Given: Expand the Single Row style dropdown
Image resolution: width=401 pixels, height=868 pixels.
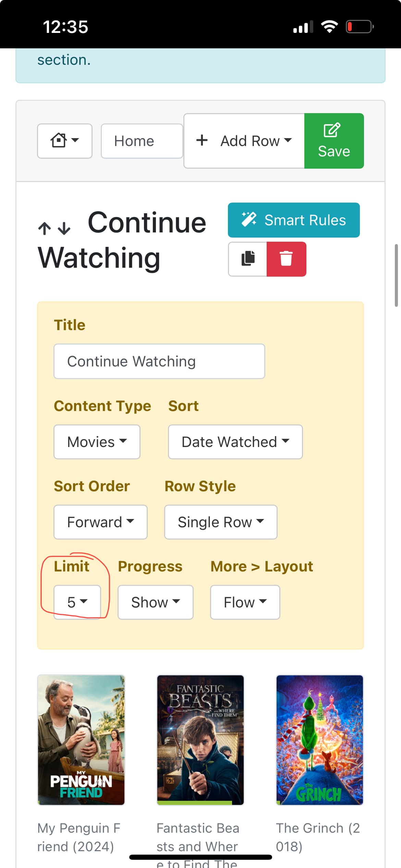Looking at the screenshot, I should click(x=221, y=522).
